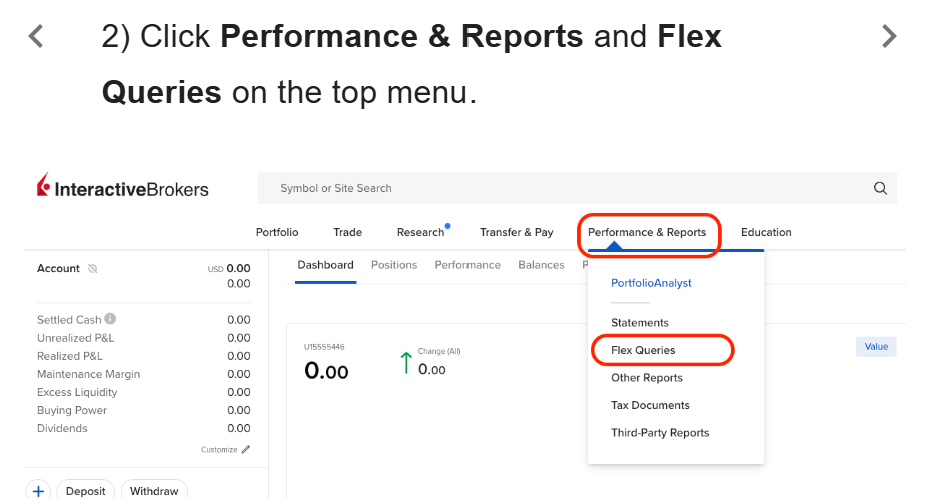Click the Settled Cash label

(69, 320)
